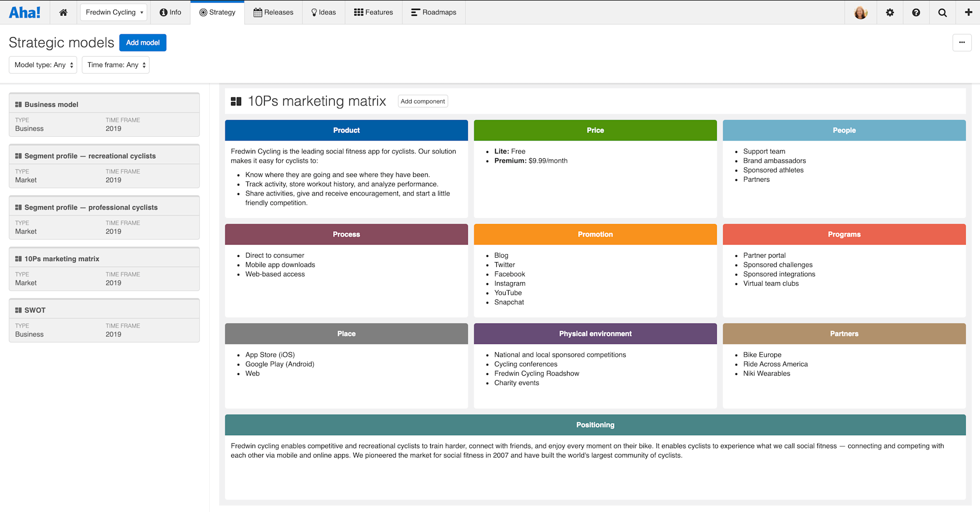
Task: Click the plus add icon
Action: click(x=968, y=12)
